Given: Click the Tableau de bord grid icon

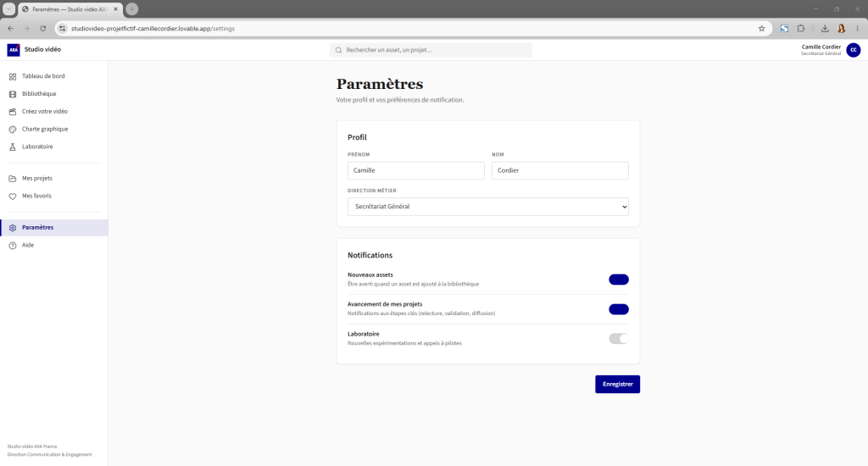Looking at the screenshot, I should 13,76.
